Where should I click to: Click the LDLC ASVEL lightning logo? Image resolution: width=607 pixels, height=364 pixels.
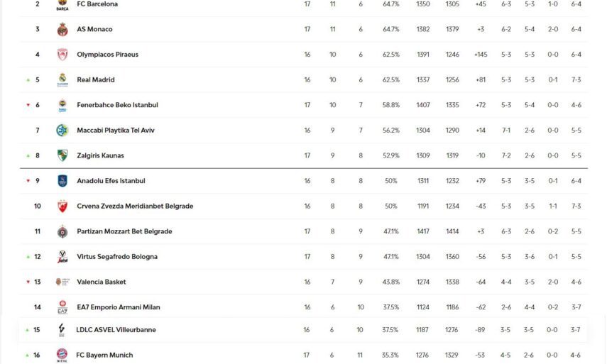click(x=62, y=330)
